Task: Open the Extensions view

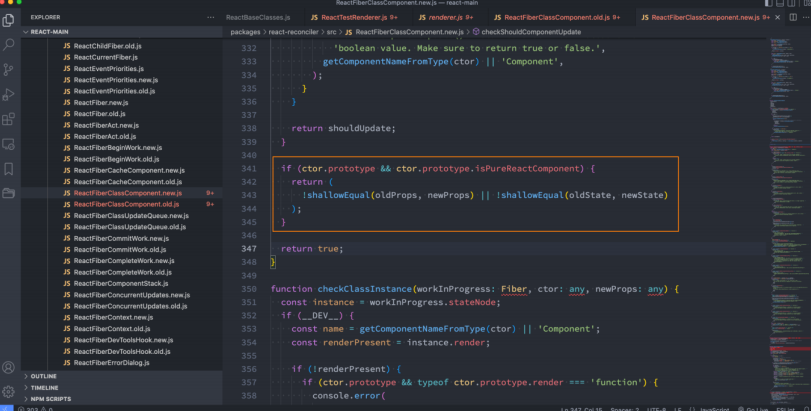Action: pos(8,119)
